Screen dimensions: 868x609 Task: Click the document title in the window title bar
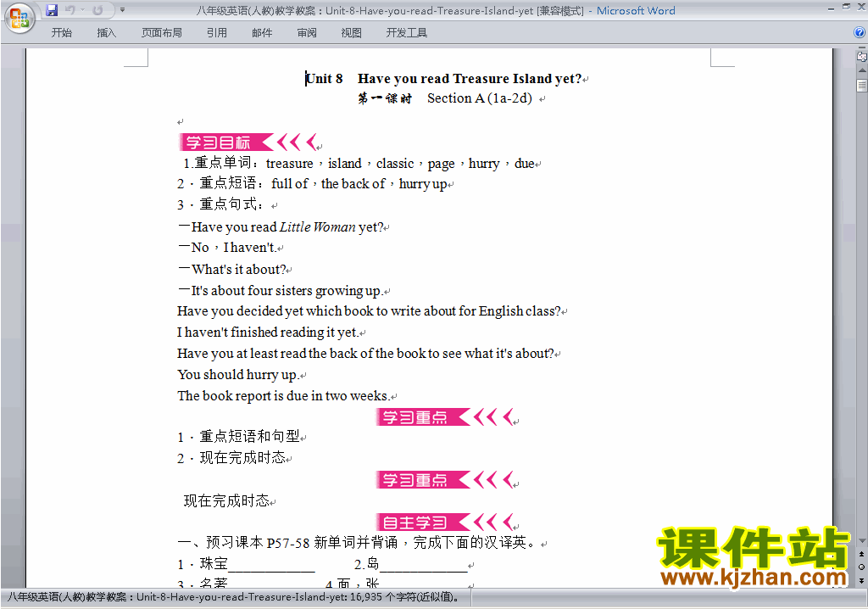click(x=390, y=10)
